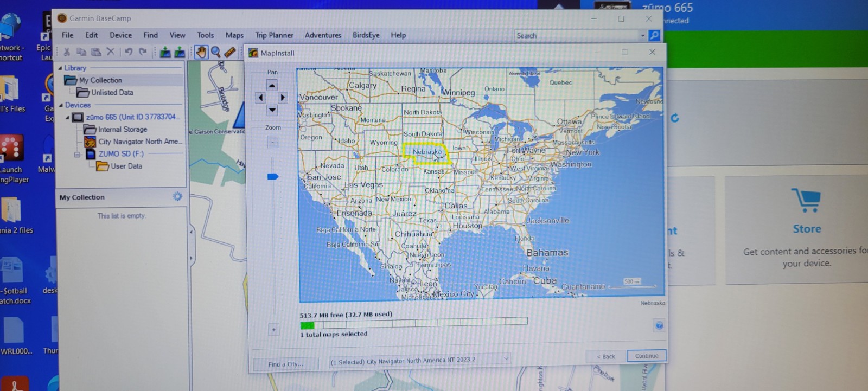
Task: Click the Back button
Action: [x=606, y=357]
